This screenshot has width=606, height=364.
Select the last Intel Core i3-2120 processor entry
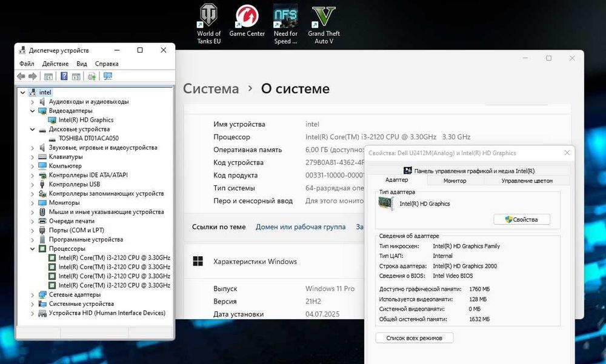click(x=114, y=285)
